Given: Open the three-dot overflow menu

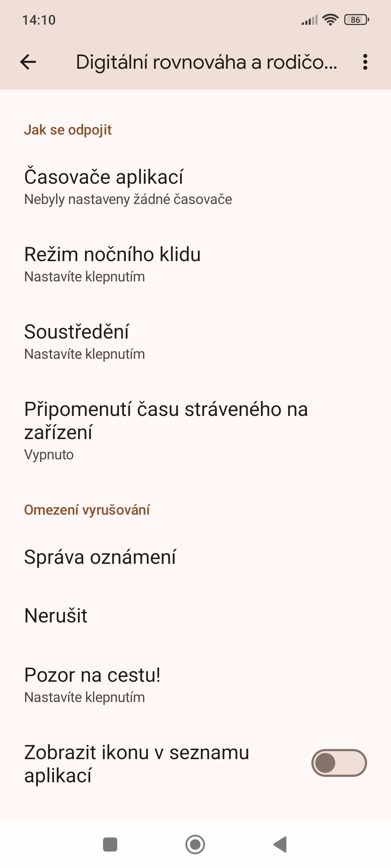Looking at the screenshot, I should (x=365, y=62).
